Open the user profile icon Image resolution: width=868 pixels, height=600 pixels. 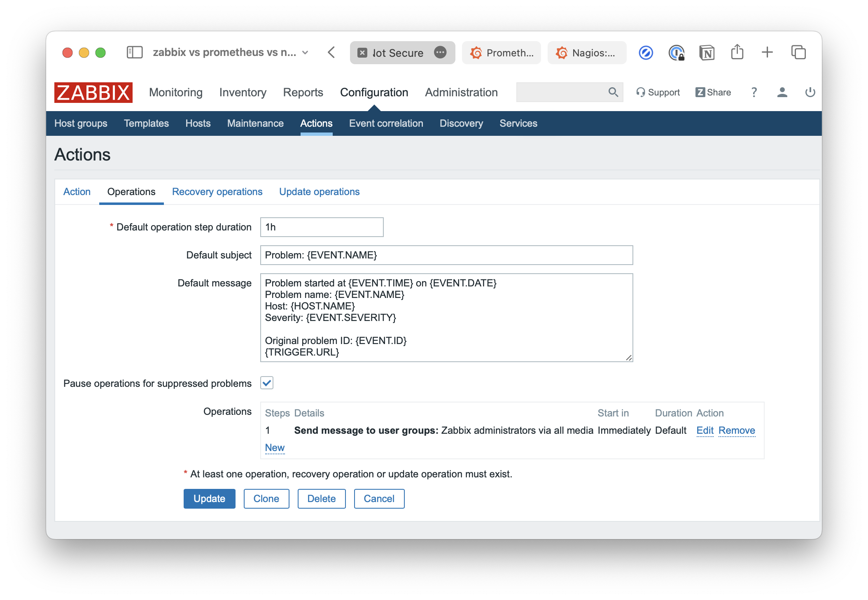pos(782,92)
